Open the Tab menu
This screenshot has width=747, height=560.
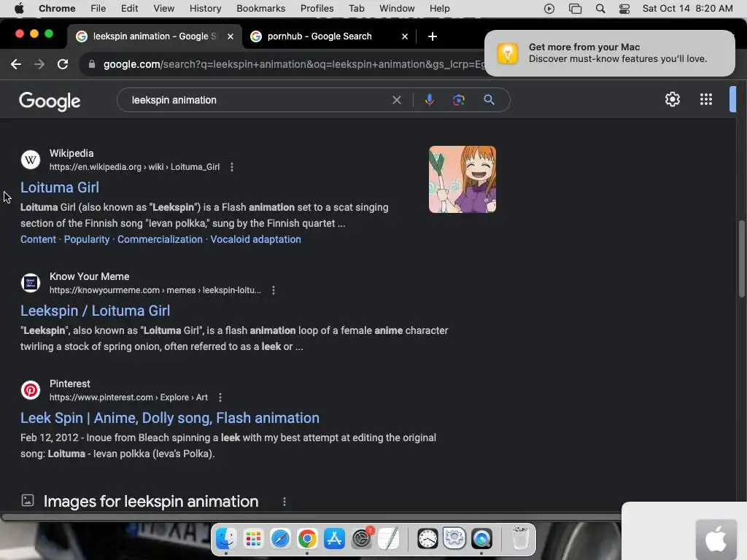tap(356, 9)
